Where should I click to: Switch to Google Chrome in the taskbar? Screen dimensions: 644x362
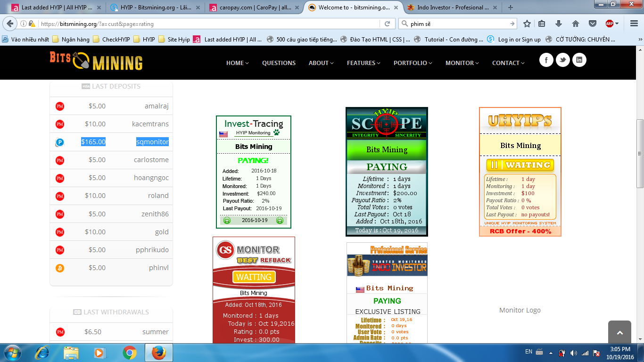tap(129, 353)
